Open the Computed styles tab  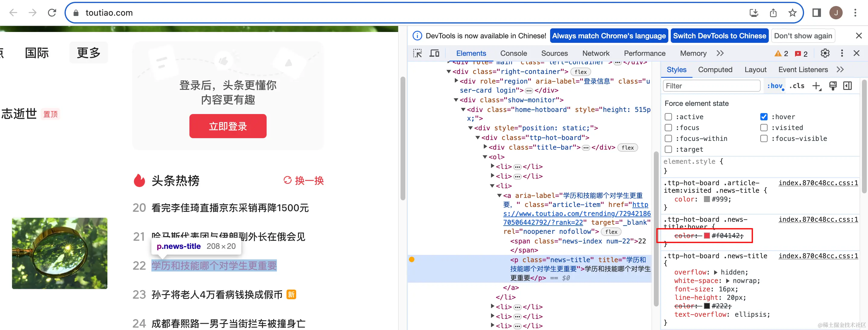tap(715, 69)
